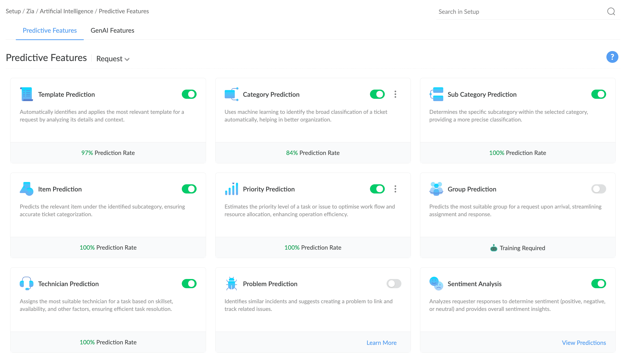The image size is (623, 364).
Task: Click the Template Prediction scroll icon
Action: 27,94
